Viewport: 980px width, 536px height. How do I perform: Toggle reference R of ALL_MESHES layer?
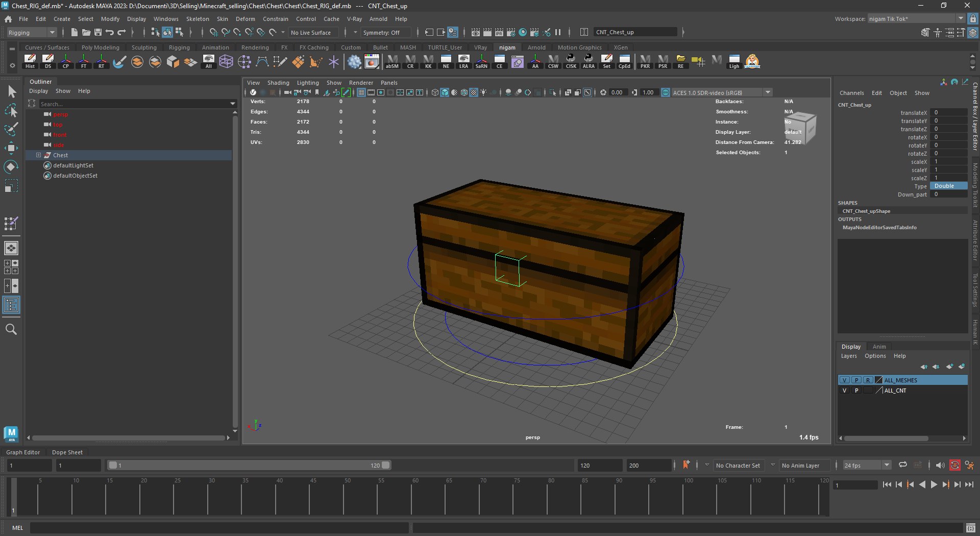point(868,380)
